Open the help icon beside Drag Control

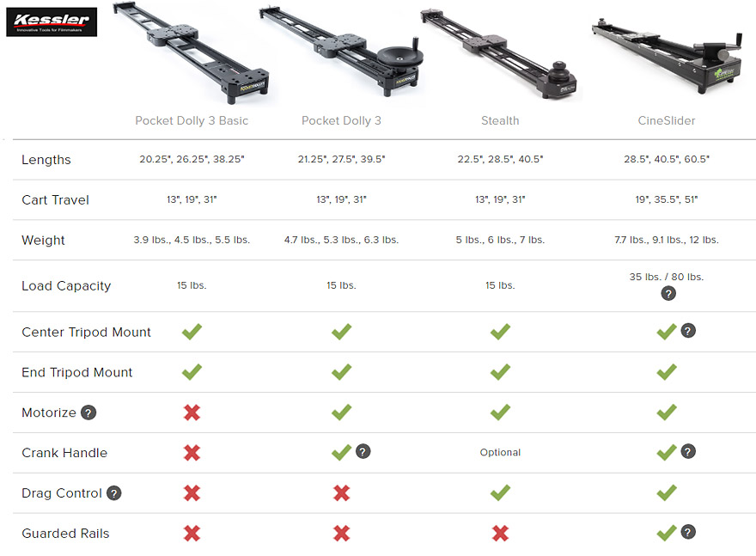[113, 493]
